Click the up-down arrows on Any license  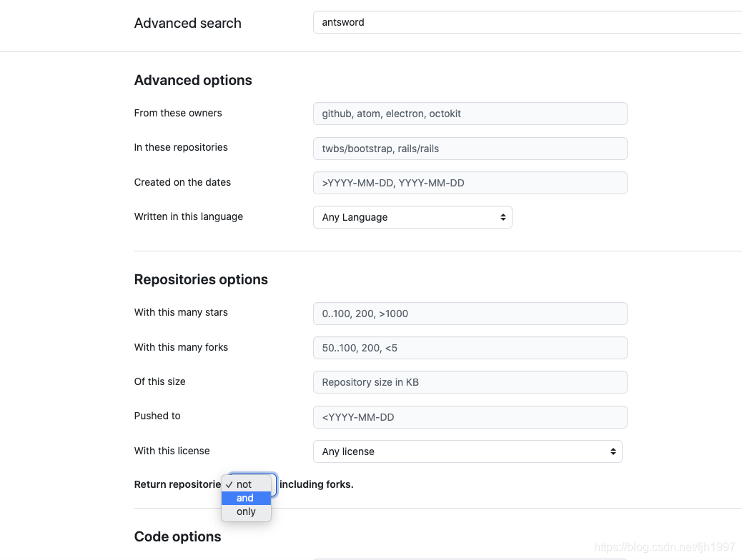pyautogui.click(x=613, y=451)
